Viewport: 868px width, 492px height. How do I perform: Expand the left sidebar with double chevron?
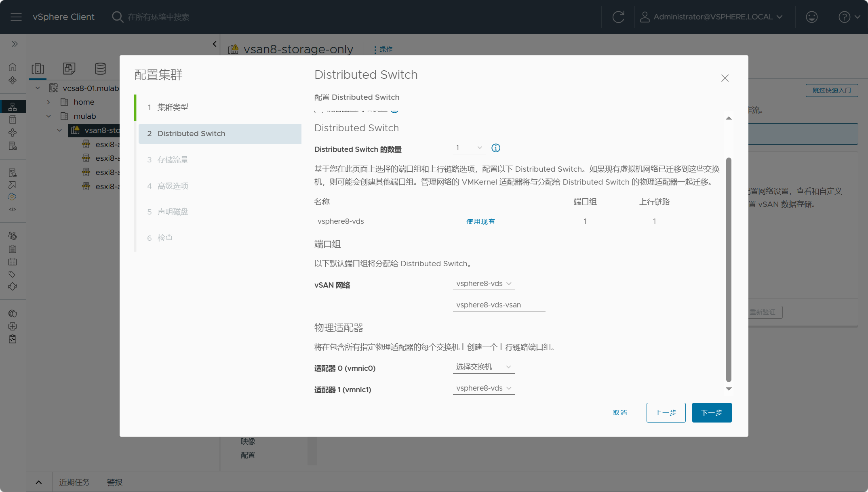[15, 44]
